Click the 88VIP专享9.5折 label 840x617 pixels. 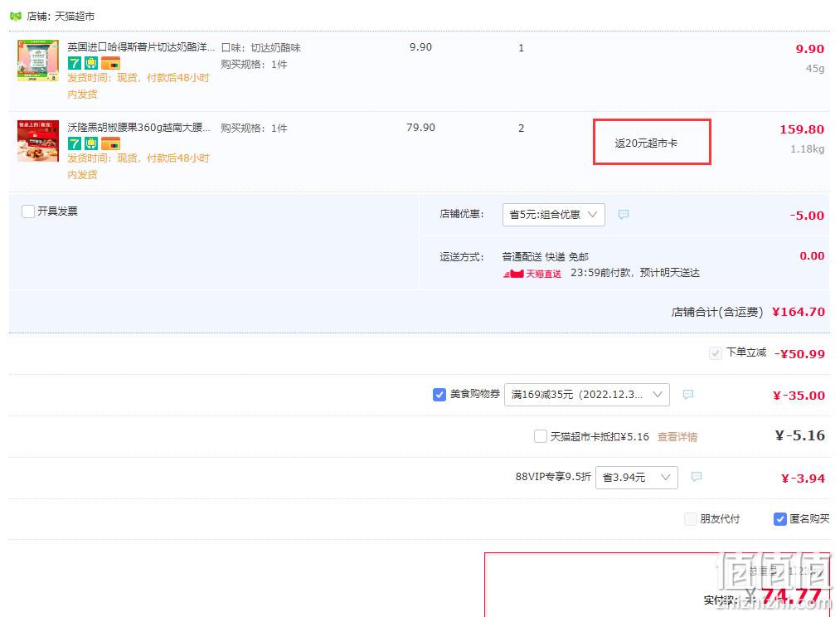[553, 477]
